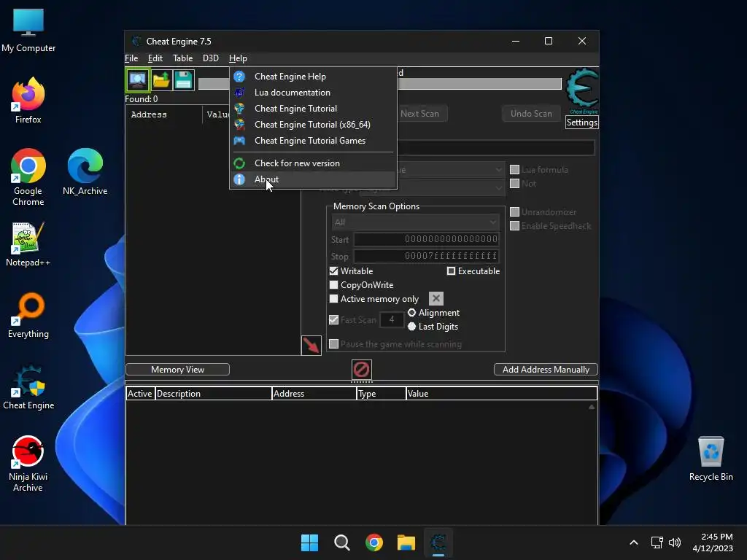The width and height of the screenshot is (747, 560).
Task: Click the floppy disk save icon
Action: coord(183,80)
